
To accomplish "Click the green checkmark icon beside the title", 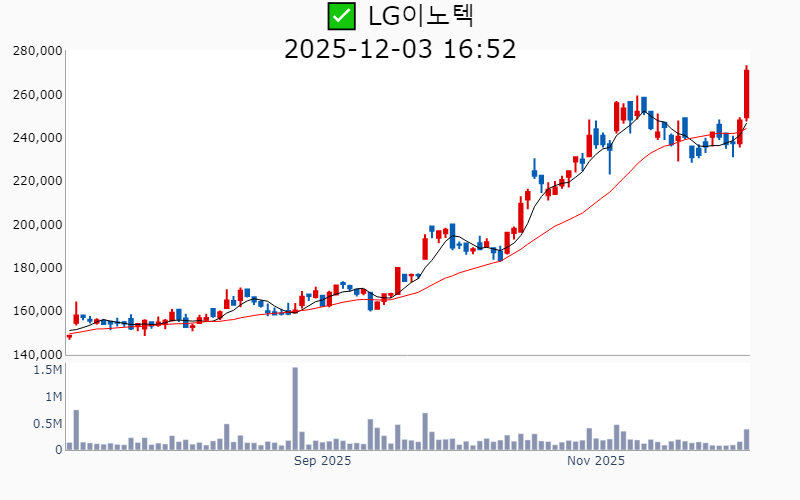I will 342,16.
